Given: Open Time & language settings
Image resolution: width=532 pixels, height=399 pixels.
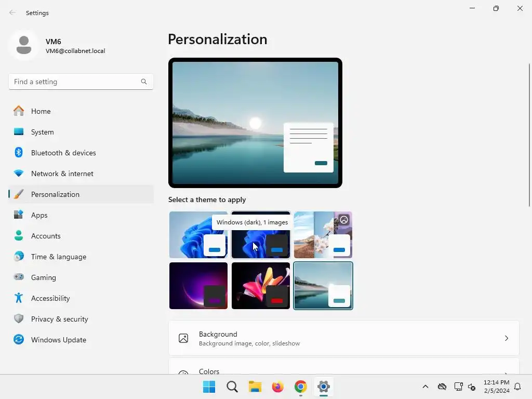Looking at the screenshot, I should [81, 257].
